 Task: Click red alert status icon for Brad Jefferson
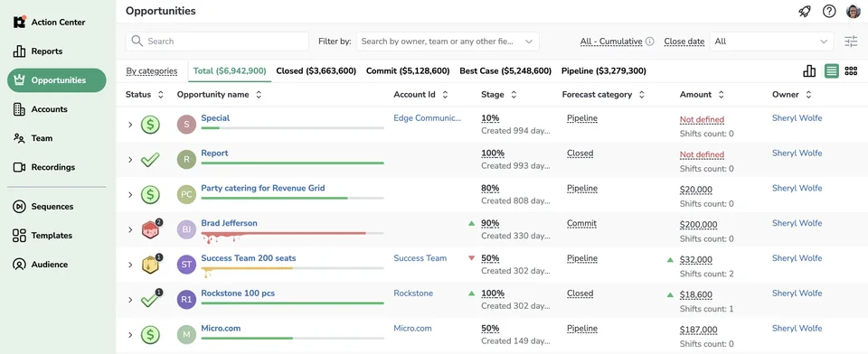coord(151,229)
